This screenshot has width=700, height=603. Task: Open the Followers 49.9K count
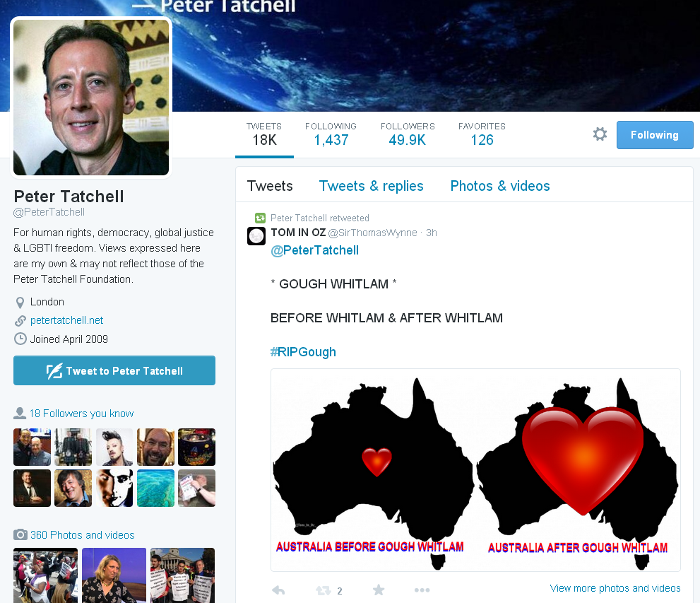click(x=408, y=134)
